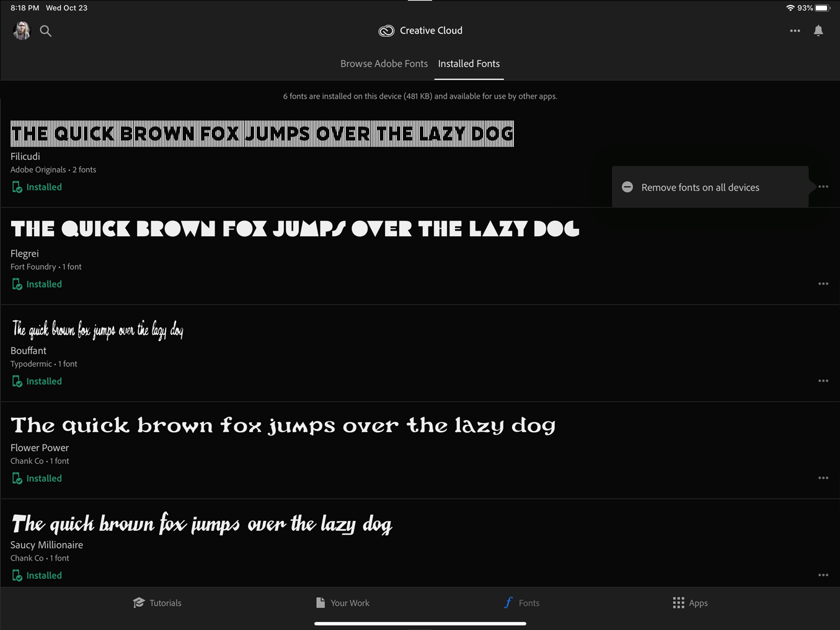Open Fonts tab script f icon
The image size is (840, 630).
[x=508, y=602]
